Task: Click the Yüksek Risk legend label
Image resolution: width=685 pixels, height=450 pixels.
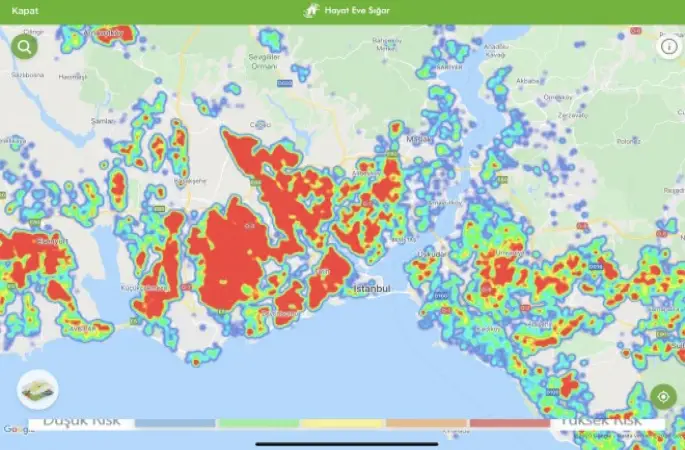Action: pyautogui.click(x=606, y=422)
